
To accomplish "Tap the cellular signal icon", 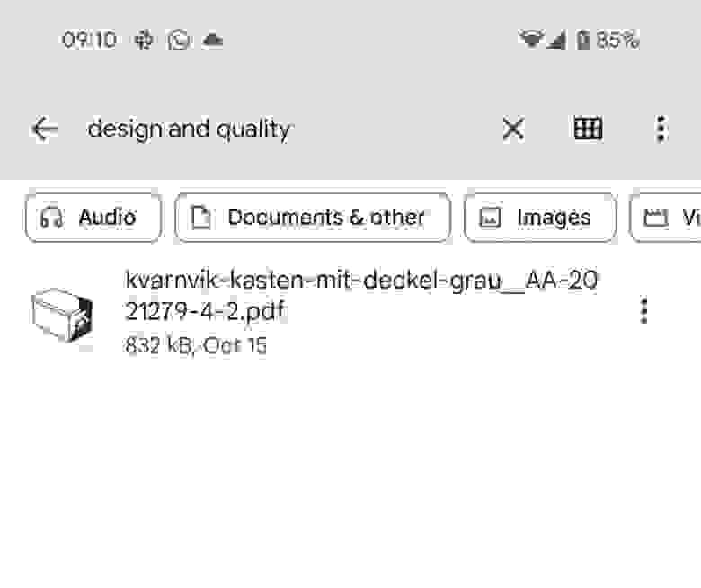I will click(557, 40).
